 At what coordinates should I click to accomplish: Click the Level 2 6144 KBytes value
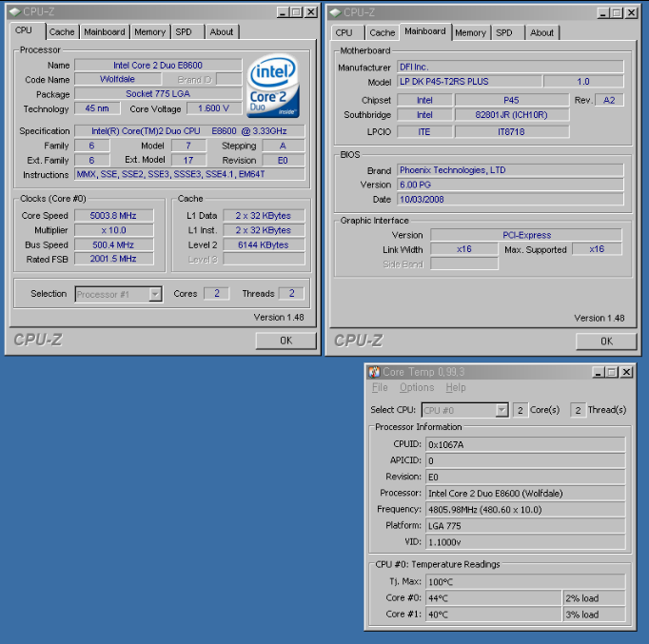click(x=264, y=244)
